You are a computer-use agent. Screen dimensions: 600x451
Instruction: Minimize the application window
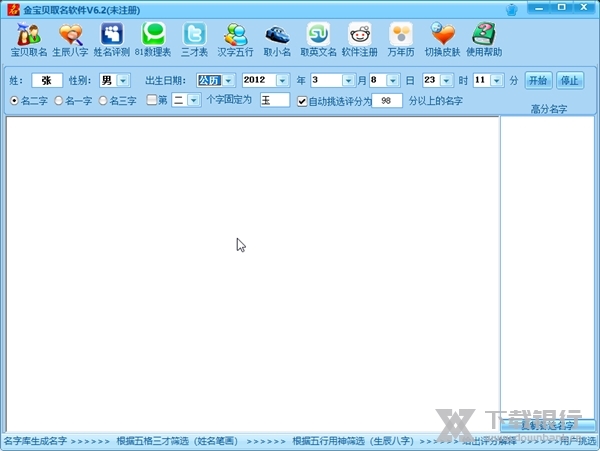539,8
